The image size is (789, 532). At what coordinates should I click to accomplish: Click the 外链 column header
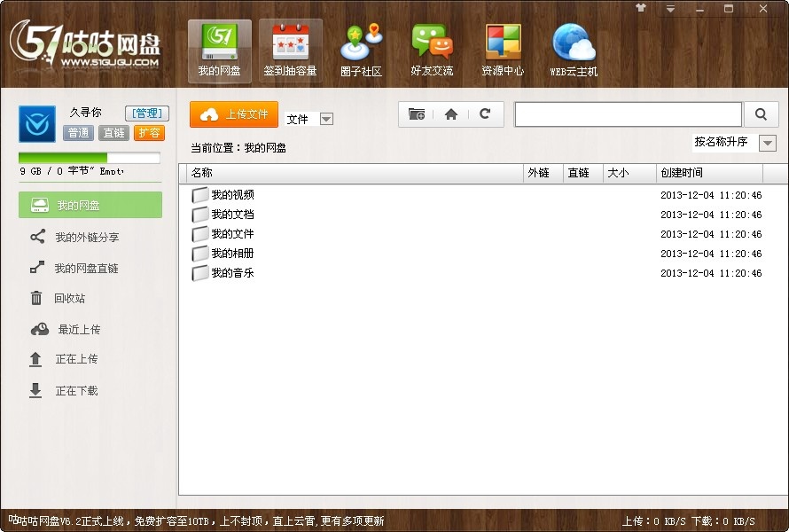(x=543, y=173)
